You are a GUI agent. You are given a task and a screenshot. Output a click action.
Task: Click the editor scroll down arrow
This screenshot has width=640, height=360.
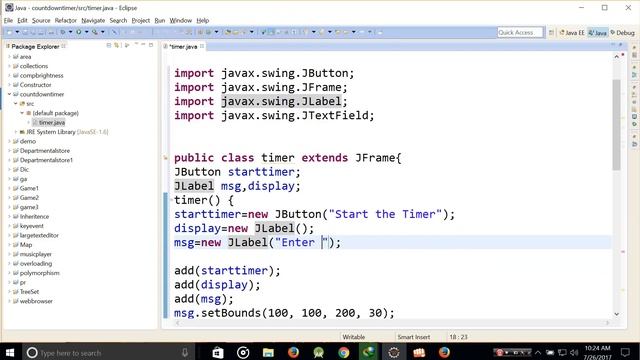pos(616,314)
